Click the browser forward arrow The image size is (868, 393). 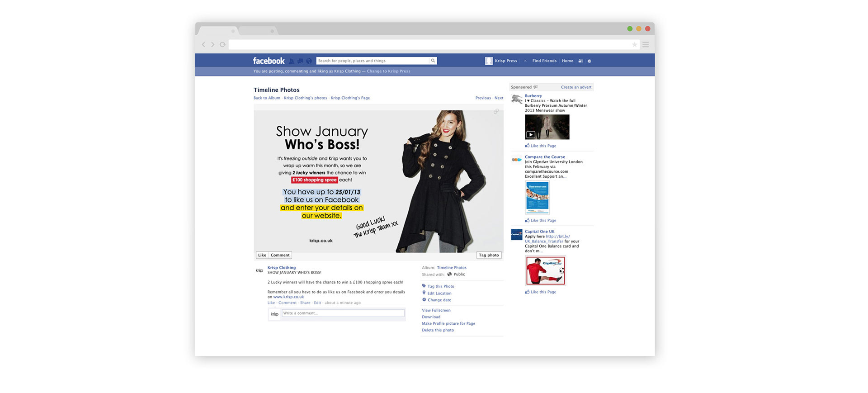pos(212,44)
